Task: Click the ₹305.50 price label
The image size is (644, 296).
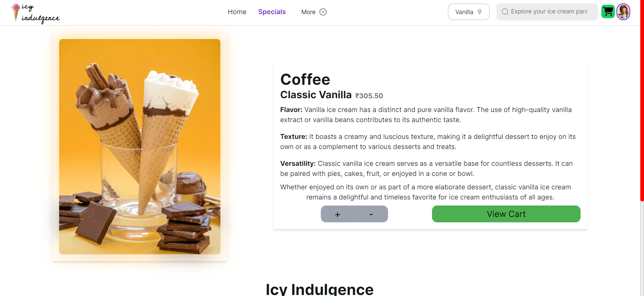Action: point(369,96)
